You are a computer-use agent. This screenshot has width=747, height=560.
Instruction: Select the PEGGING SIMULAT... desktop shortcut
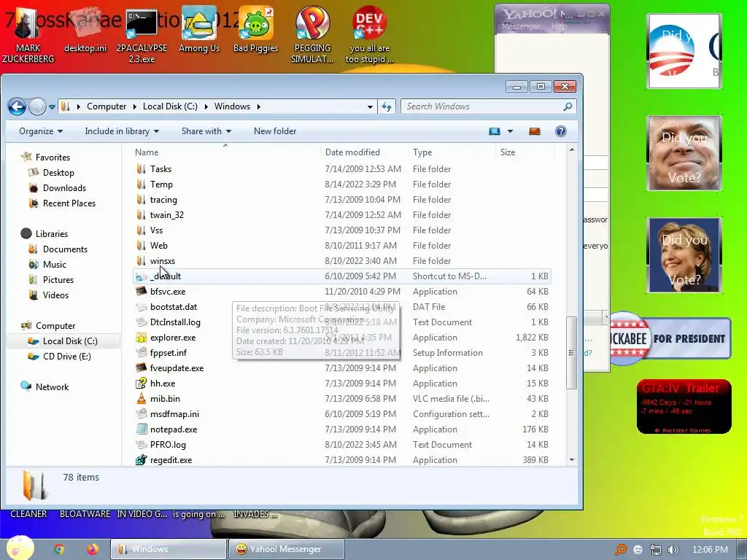pos(312,36)
